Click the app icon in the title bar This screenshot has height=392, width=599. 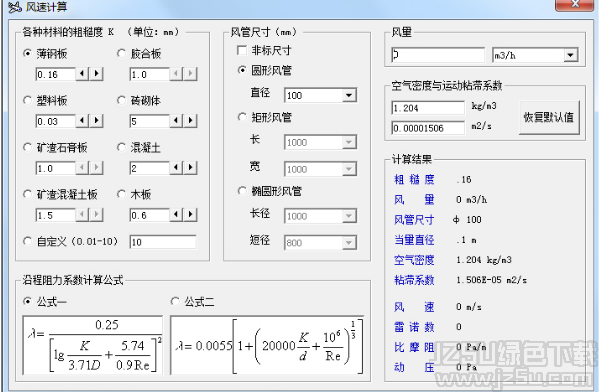click(15, 6)
